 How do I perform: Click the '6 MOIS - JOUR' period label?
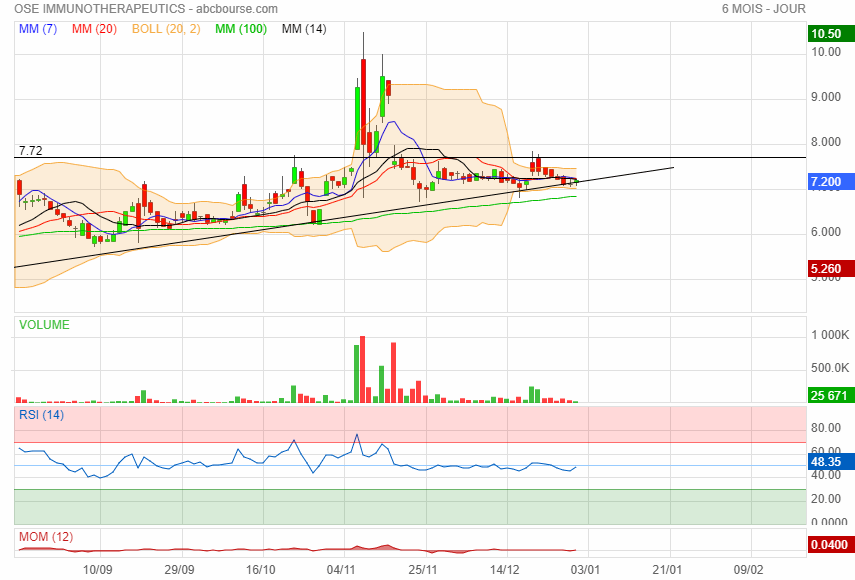[763, 9]
